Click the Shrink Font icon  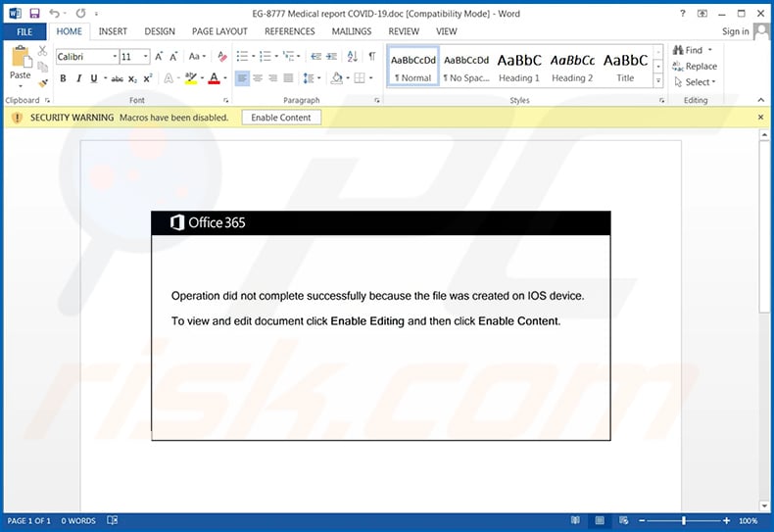pos(173,56)
